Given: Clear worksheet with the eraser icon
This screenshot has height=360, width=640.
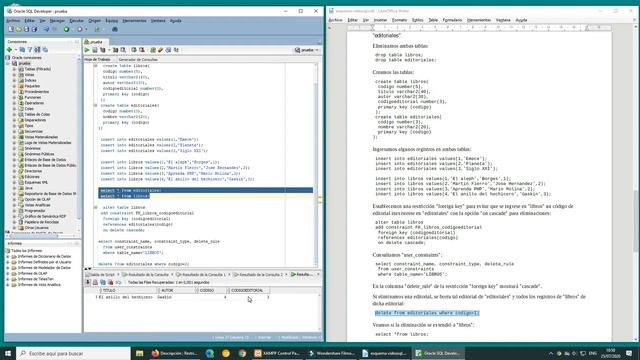Looking at the screenshot, I should pos(161,50).
